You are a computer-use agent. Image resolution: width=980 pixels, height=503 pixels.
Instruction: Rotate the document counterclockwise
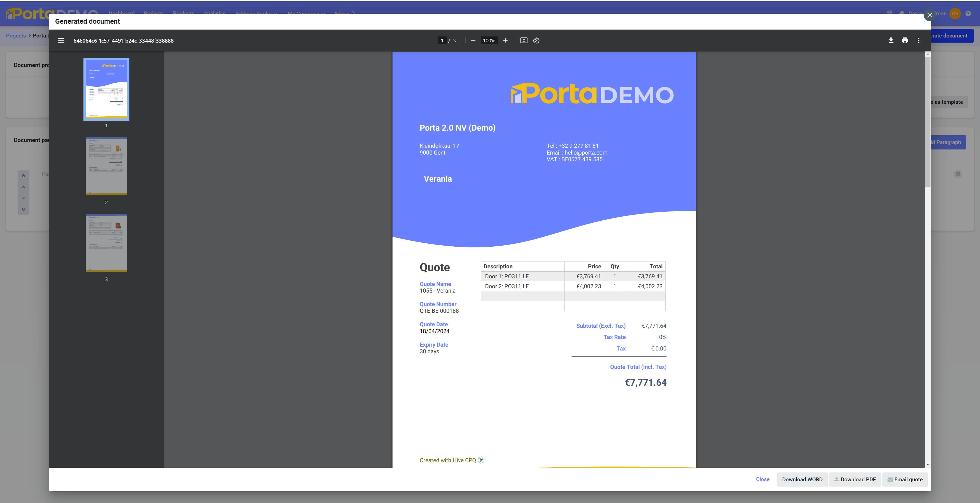pyautogui.click(x=536, y=40)
